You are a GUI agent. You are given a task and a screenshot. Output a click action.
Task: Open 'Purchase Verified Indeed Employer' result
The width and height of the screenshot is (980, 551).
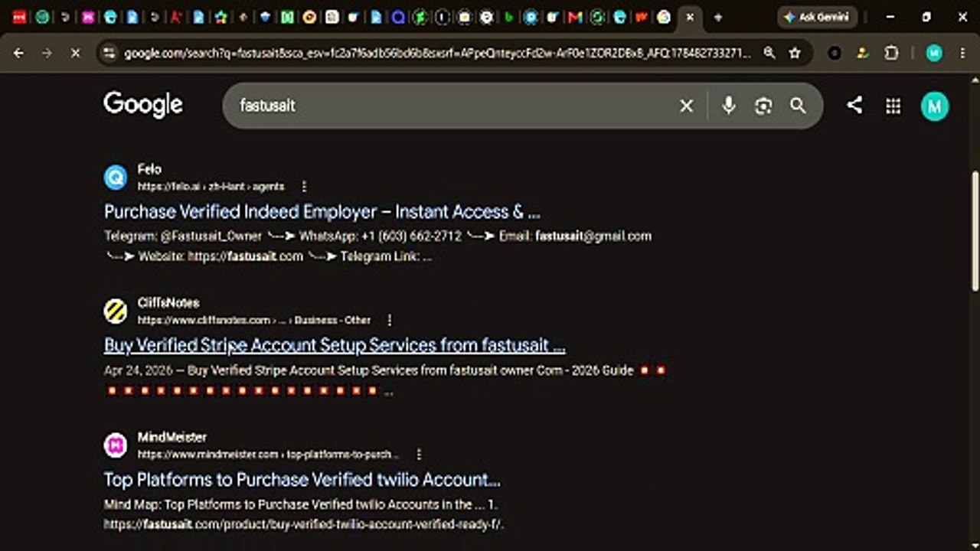coord(322,211)
